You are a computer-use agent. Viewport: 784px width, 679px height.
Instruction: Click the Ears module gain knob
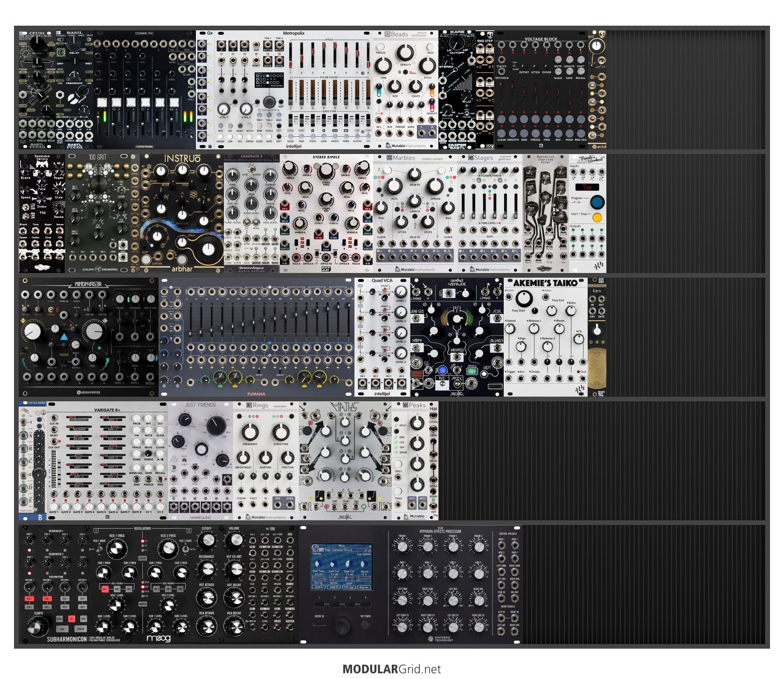click(597, 331)
